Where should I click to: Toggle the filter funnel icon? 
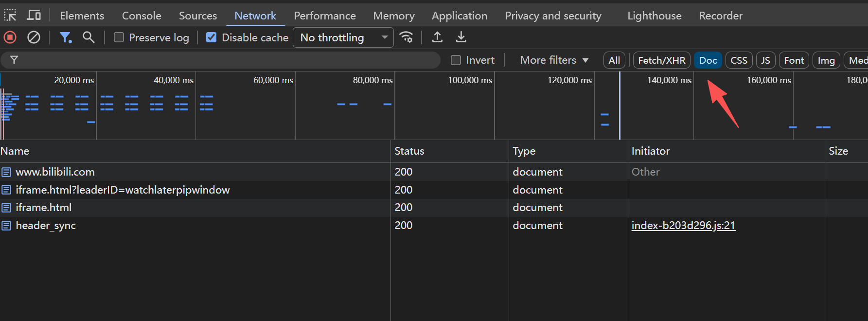click(66, 37)
